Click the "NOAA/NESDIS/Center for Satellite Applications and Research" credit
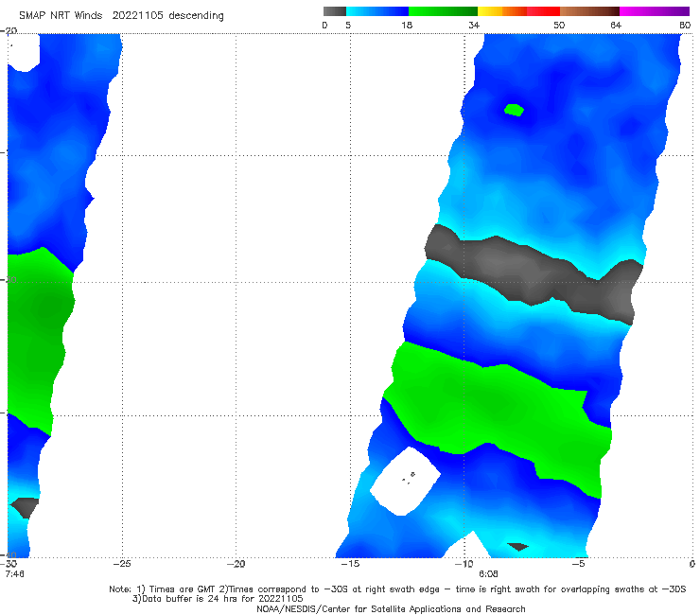The width and height of the screenshot is (700, 615). tap(391, 609)
